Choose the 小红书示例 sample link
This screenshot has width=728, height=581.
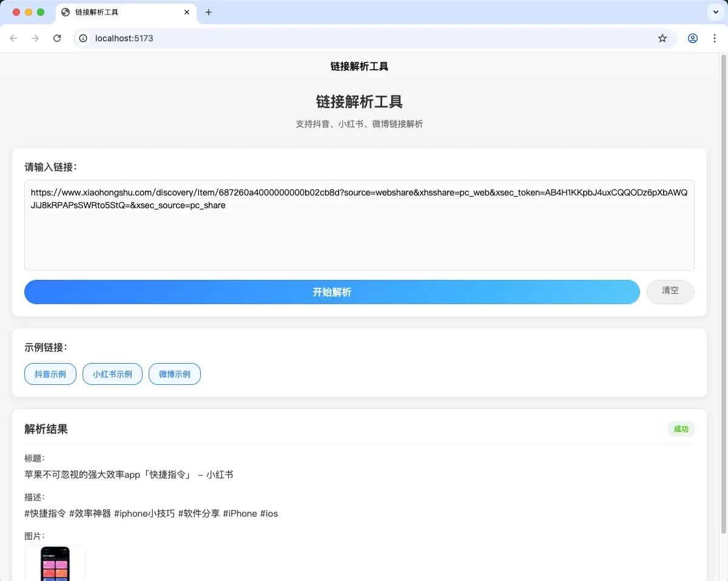[x=112, y=374]
